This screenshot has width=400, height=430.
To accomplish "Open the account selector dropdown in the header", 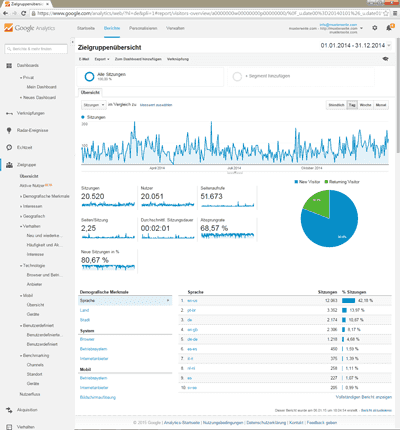I will click(361, 28).
